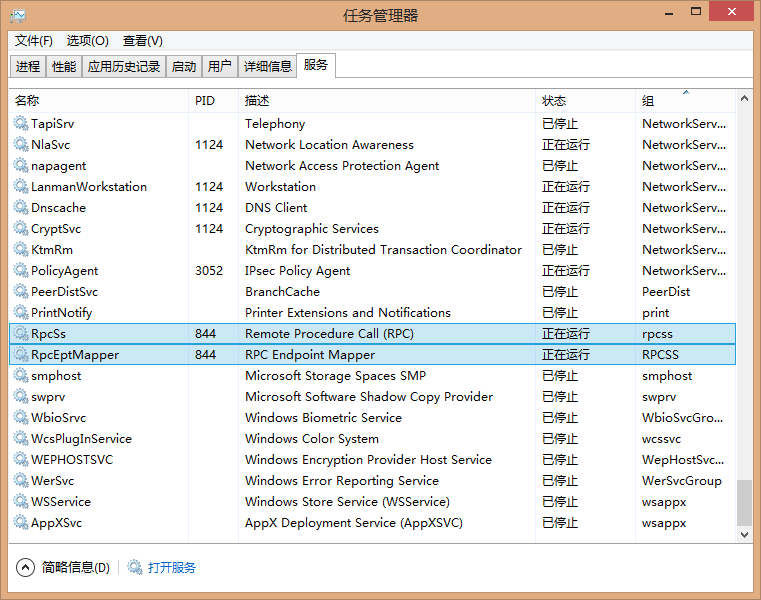Click the WcsPlugInService gear icon
Screen dimensions: 761x600
click(x=21, y=438)
